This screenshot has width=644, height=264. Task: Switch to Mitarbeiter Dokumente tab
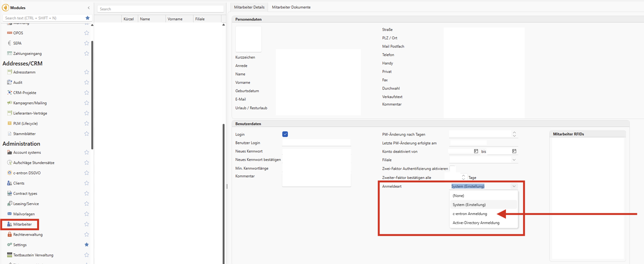[x=291, y=7]
